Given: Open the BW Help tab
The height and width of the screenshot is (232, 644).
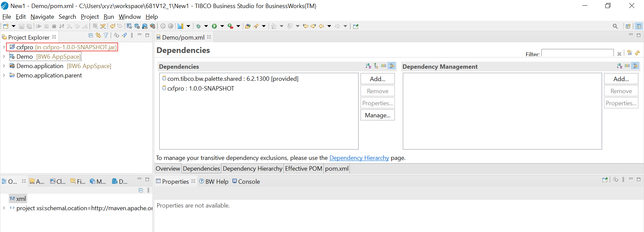Looking at the screenshot, I should click(x=214, y=181).
